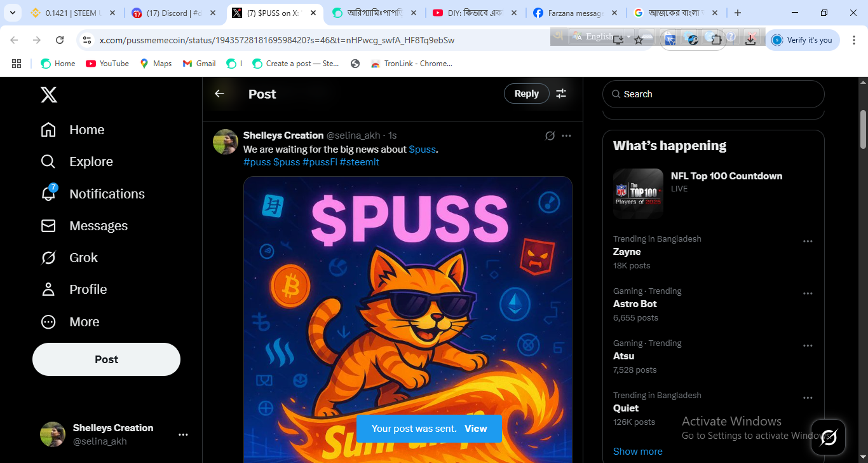Click the browser back arrow
The height and width of the screenshot is (463, 868).
tap(14, 40)
